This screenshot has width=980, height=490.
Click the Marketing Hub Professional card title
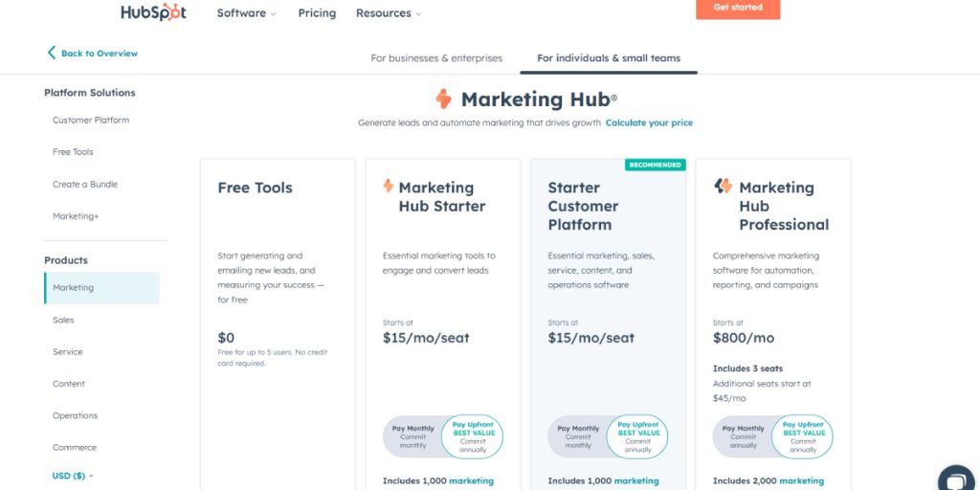point(784,207)
